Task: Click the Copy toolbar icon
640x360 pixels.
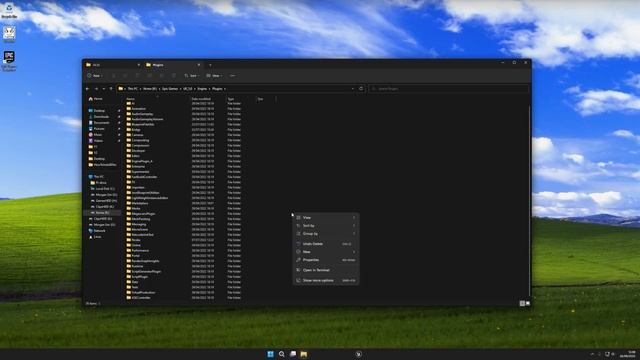Action: [125, 76]
